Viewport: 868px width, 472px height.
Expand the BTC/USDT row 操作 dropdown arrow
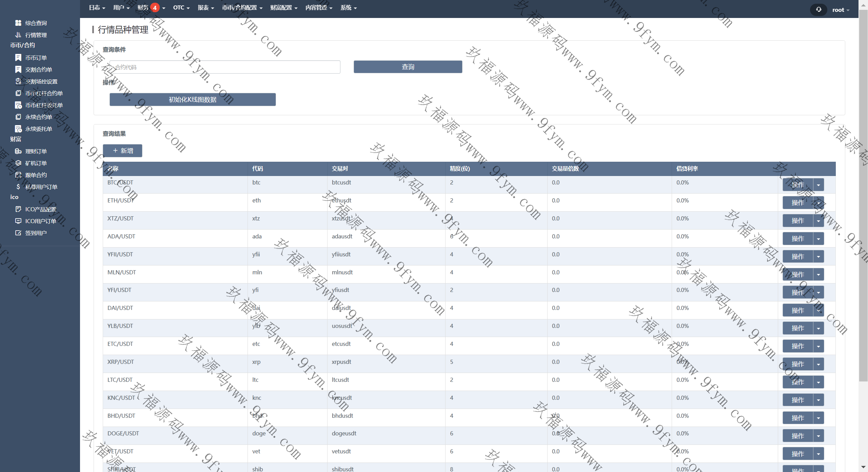coord(818,185)
